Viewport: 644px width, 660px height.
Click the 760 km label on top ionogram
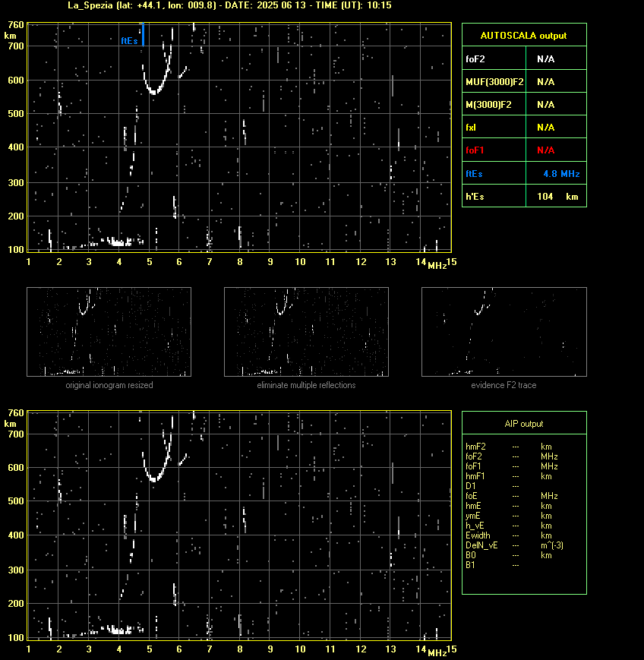pyautogui.click(x=16, y=25)
